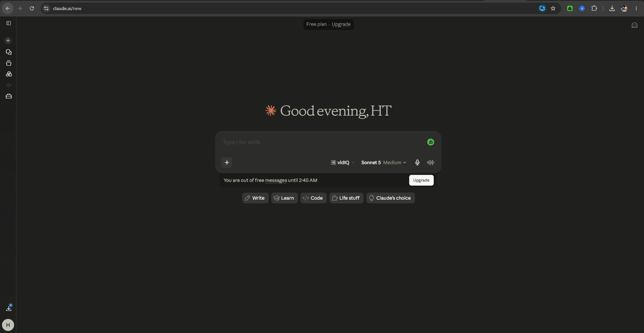Image resolution: width=644 pixels, height=333 pixels.
Task: Open Chrome three-dot menu
Action: [636, 8]
